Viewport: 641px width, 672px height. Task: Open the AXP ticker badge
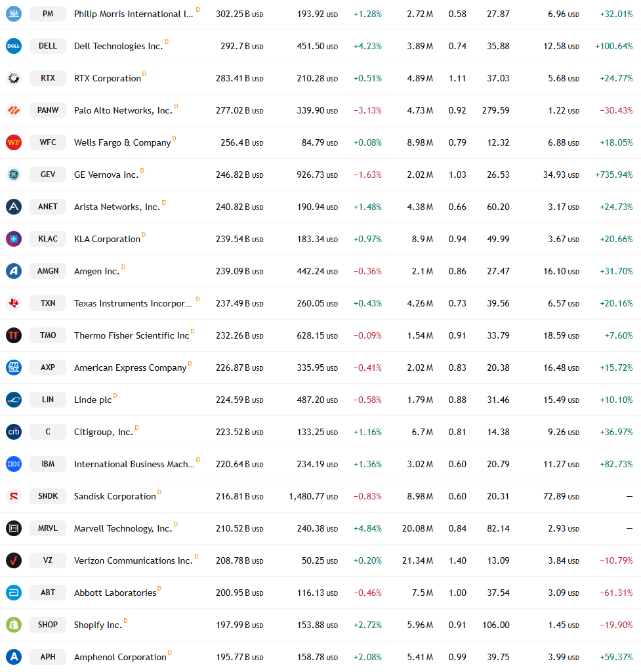tap(48, 367)
